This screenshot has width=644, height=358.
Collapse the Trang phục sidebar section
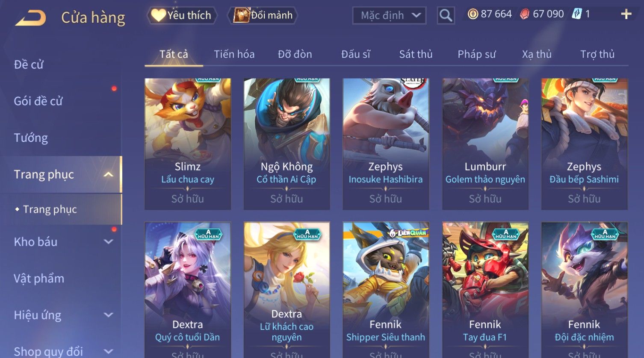point(109,174)
